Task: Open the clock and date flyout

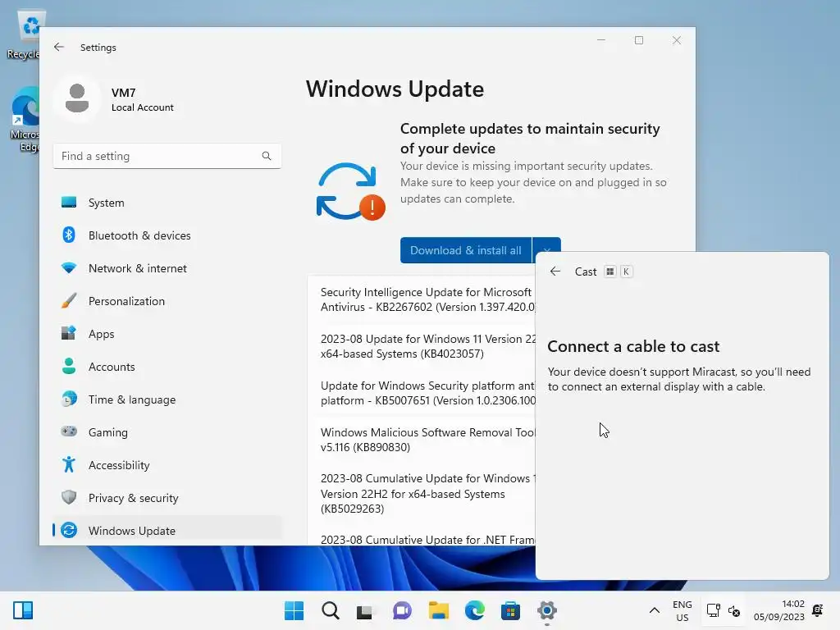Action: point(779,610)
